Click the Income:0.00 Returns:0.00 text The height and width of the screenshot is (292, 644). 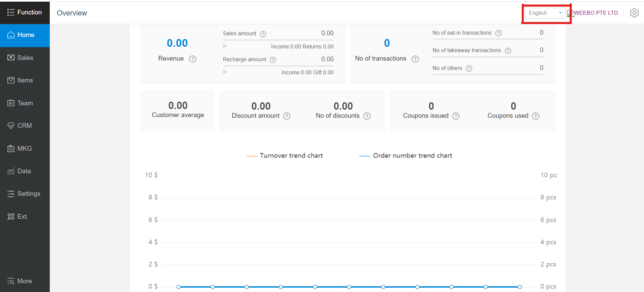pos(302,47)
